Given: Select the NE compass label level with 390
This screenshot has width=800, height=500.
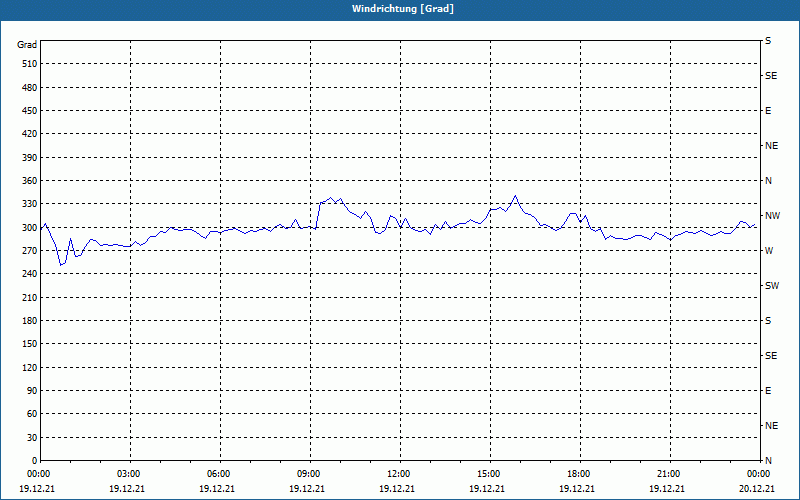Looking at the screenshot, I should tap(771, 146).
